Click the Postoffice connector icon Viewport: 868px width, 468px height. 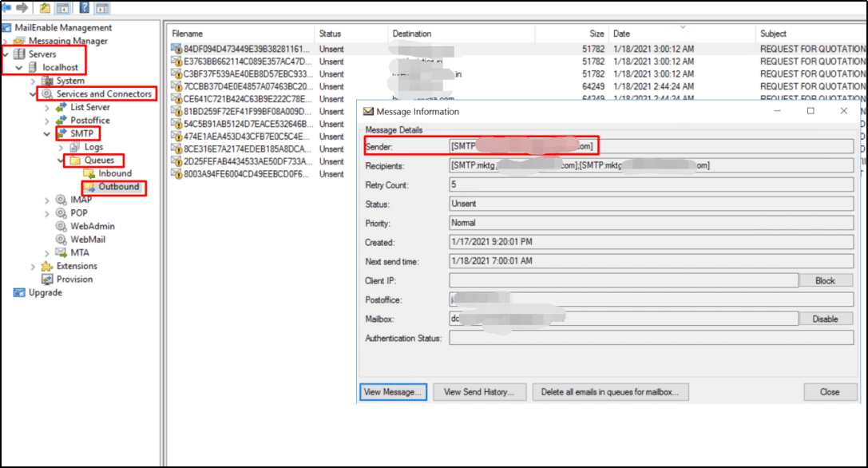click(x=61, y=121)
